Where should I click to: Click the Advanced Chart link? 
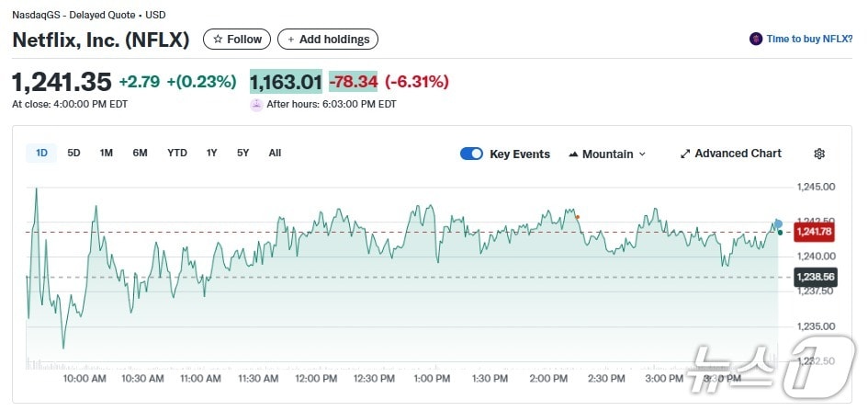coord(738,154)
